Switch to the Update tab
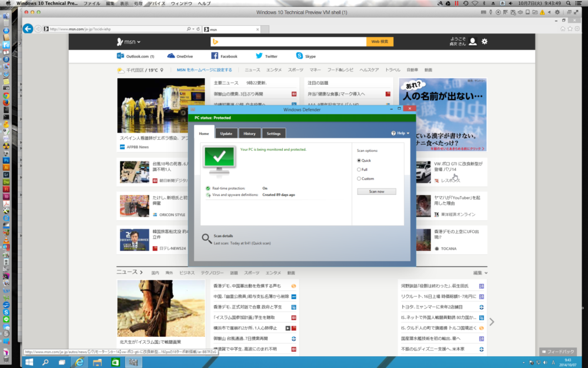588x368 pixels. click(x=226, y=134)
